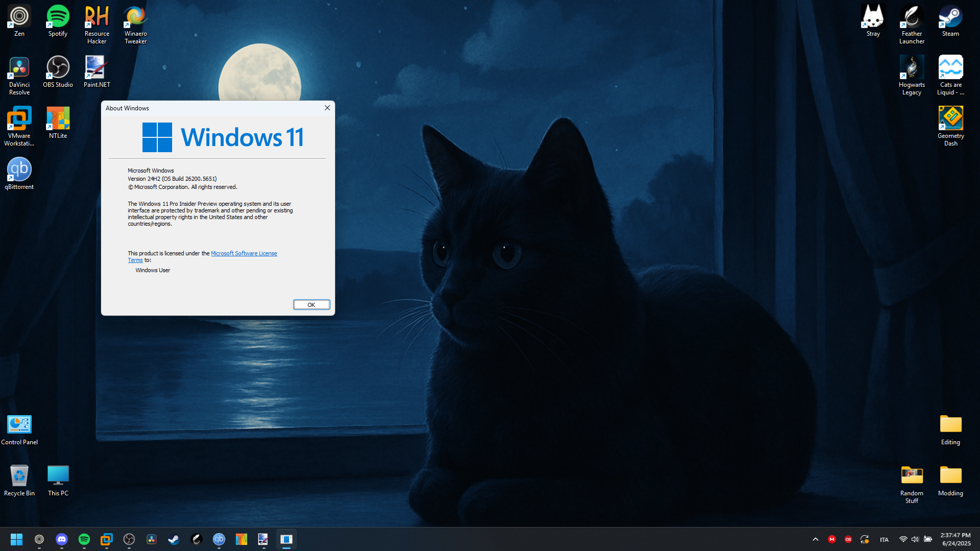Select the Feather Launcher desktop icon
The width and height of the screenshot is (980, 551).
(912, 24)
